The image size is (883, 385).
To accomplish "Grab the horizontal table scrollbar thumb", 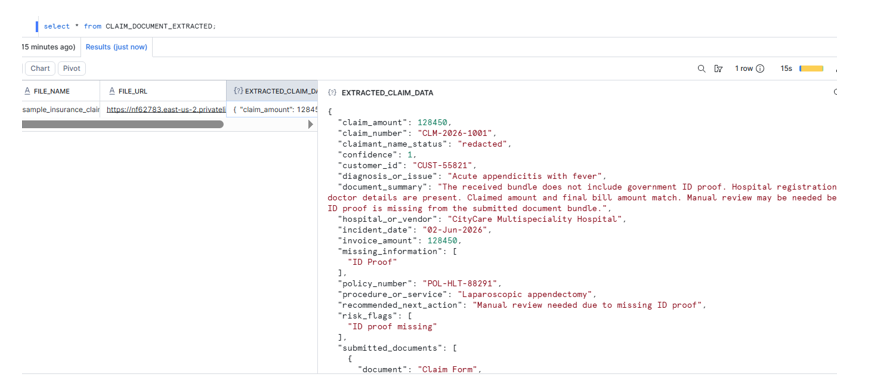I will (122, 124).
